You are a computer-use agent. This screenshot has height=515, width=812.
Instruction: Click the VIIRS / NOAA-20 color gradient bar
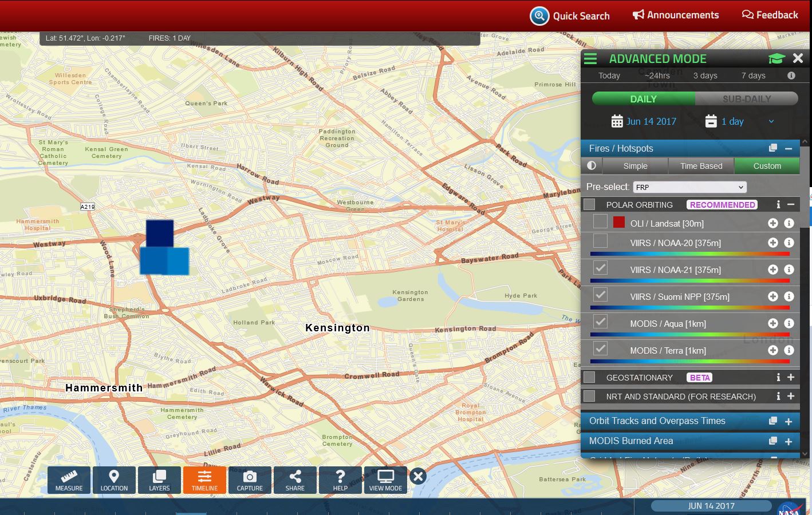690,253
